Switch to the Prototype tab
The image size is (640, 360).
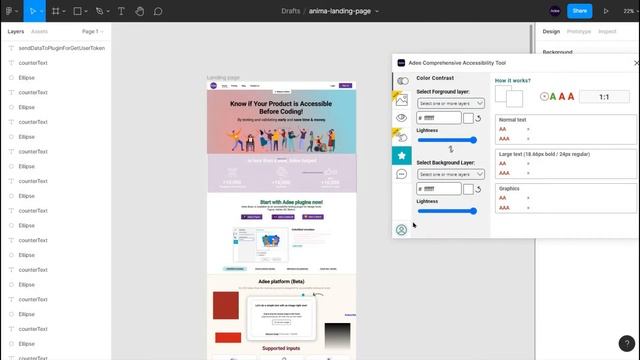[579, 31]
